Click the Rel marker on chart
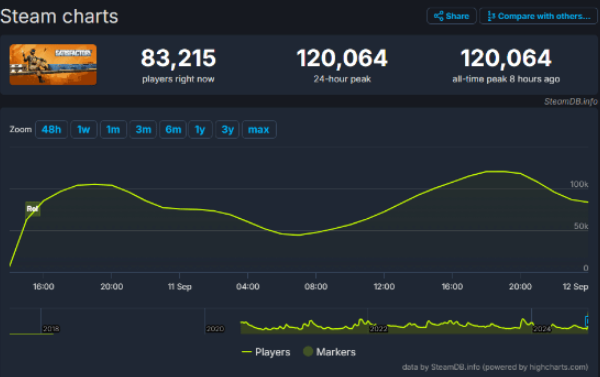 click(x=33, y=209)
